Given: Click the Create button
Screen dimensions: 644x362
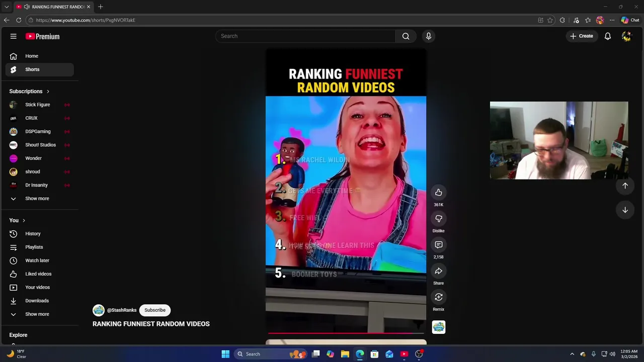Looking at the screenshot, I should pos(582,36).
